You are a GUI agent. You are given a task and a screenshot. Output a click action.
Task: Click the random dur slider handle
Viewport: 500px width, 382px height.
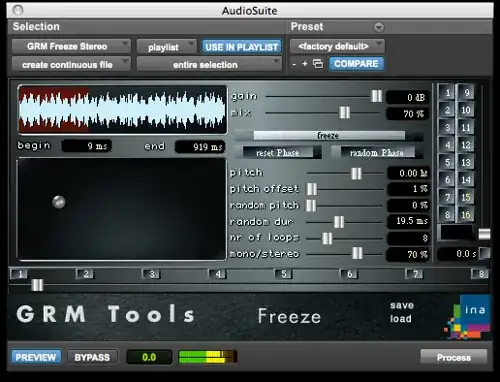[339, 222]
